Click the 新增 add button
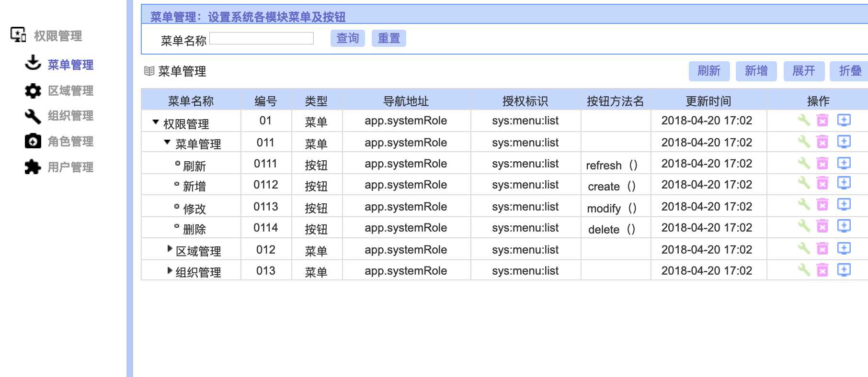The image size is (868, 377). [756, 71]
